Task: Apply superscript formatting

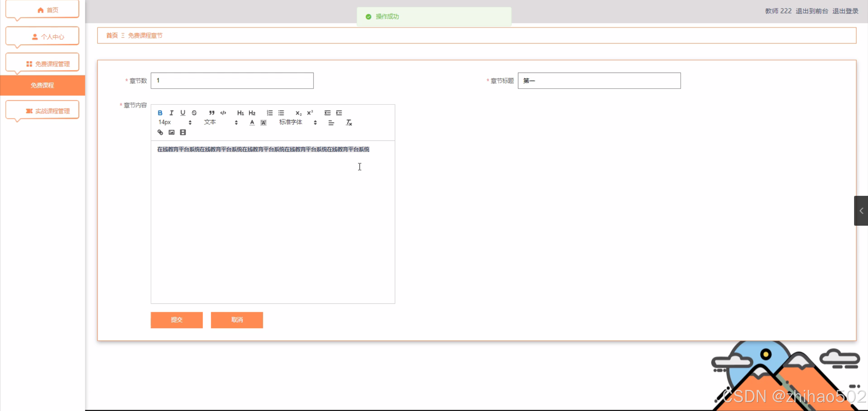Action: (x=310, y=113)
